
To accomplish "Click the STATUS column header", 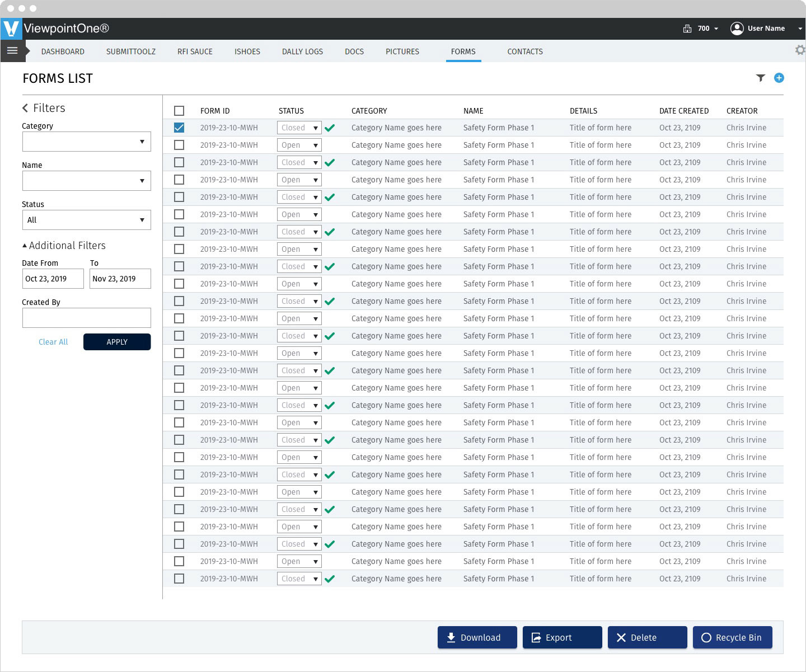I will 291,111.
